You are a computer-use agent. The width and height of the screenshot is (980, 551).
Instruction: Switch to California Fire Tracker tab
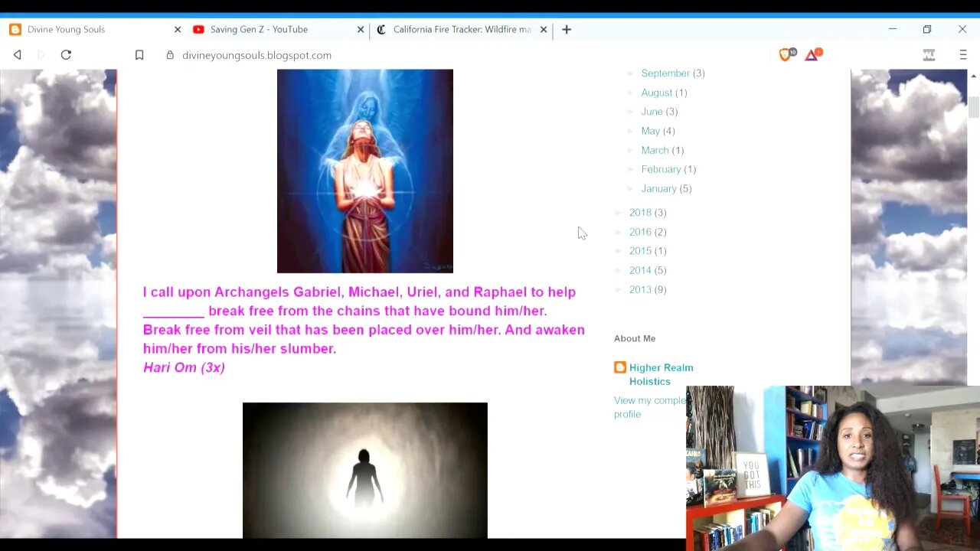tap(461, 29)
